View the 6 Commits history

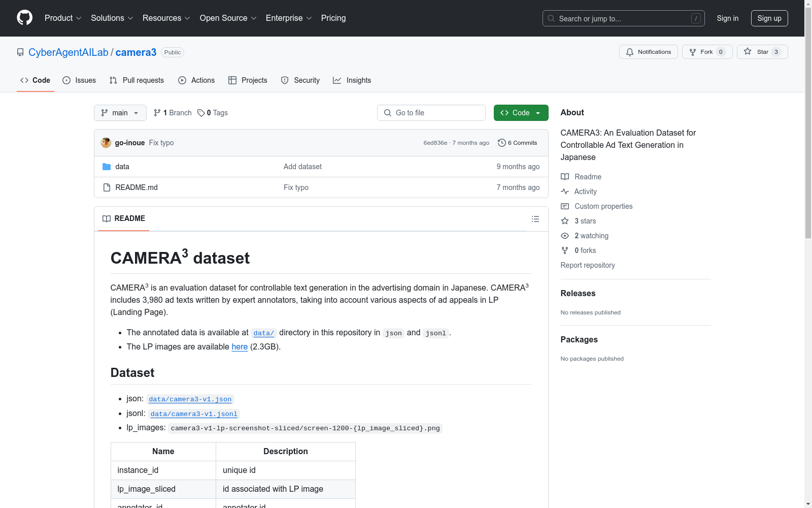pyautogui.click(x=518, y=143)
